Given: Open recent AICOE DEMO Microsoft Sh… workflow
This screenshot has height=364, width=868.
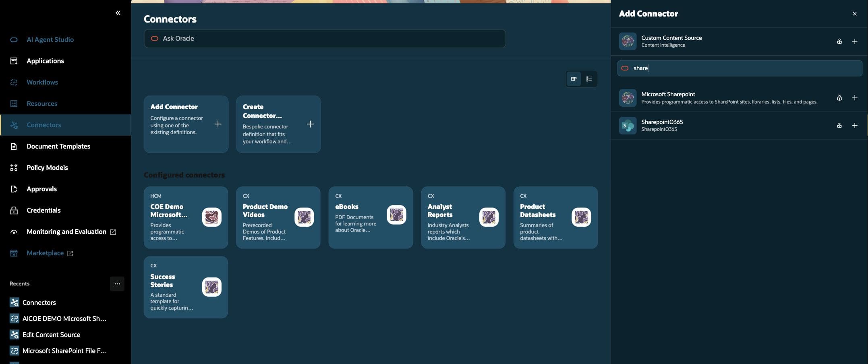Looking at the screenshot, I should (64, 318).
